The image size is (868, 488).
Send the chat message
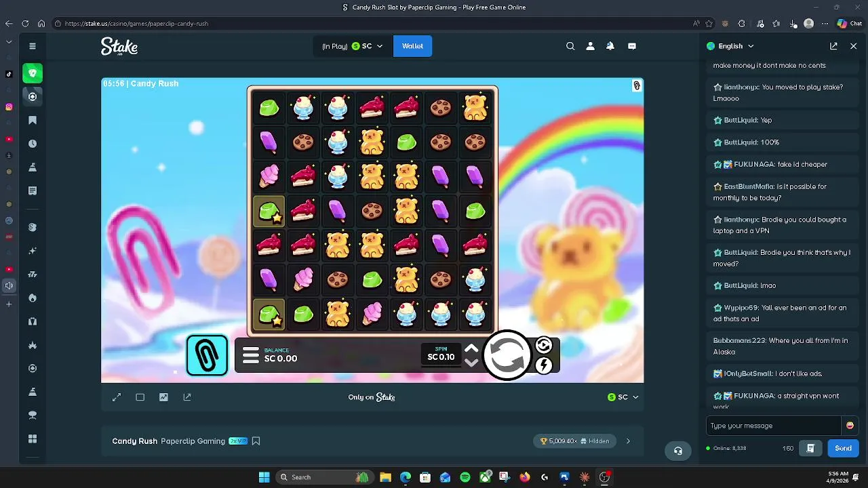pyautogui.click(x=843, y=449)
